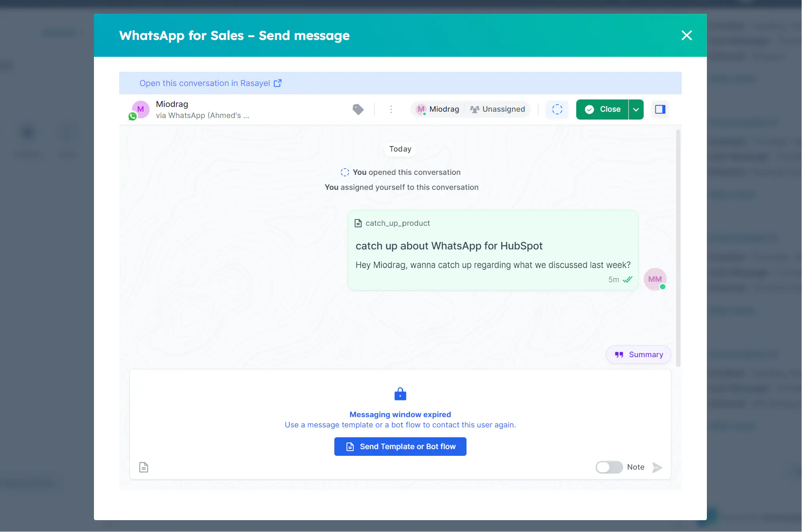
Task: Click the MM sender avatar
Action: pos(655,279)
